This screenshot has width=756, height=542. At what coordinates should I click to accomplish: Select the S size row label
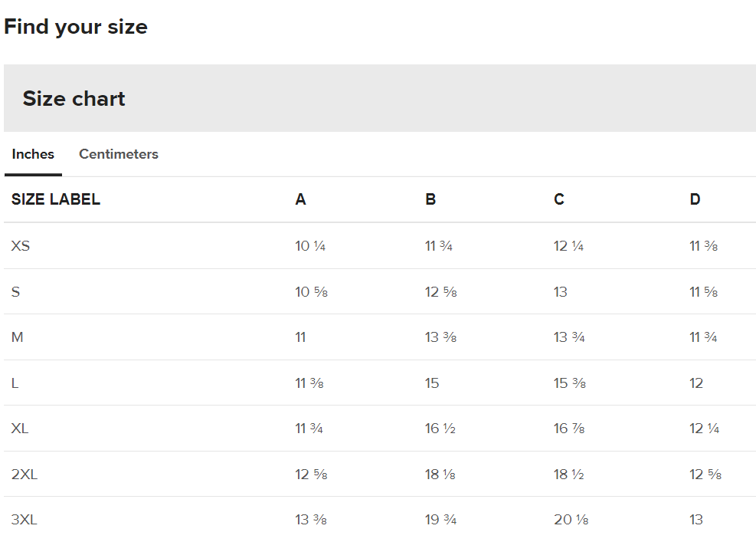15,291
